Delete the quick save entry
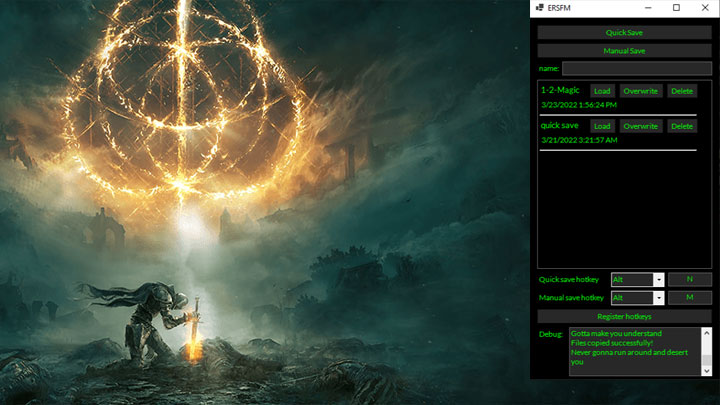Screen dimensions: 720x405 click(x=682, y=126)
